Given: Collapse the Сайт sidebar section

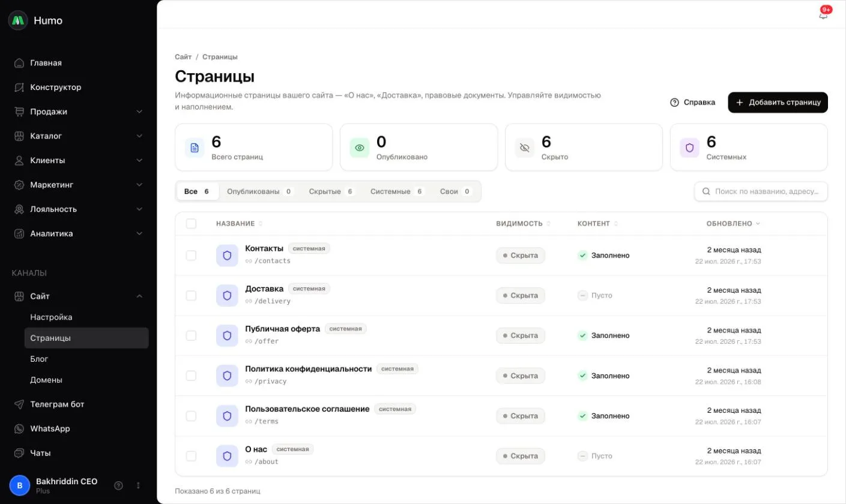Looking at the screenshot, I should [x=80, y=296].
